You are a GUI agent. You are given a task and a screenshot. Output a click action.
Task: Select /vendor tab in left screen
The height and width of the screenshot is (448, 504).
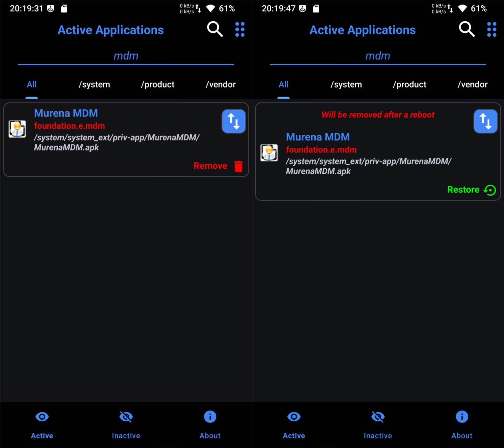coord(220,85)
